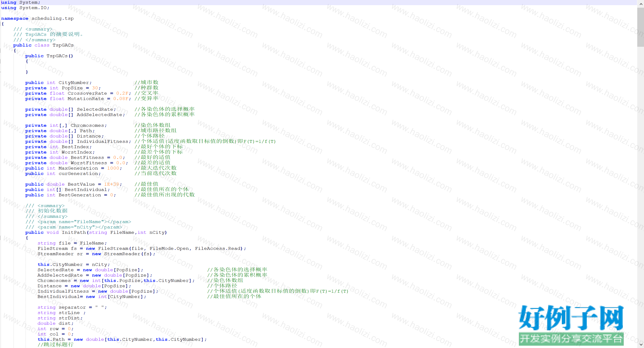The image size is (644, 348).
Task: Click 'AddSelectedRate = new double[PopSize];' statement
Action: click(95, 275)
